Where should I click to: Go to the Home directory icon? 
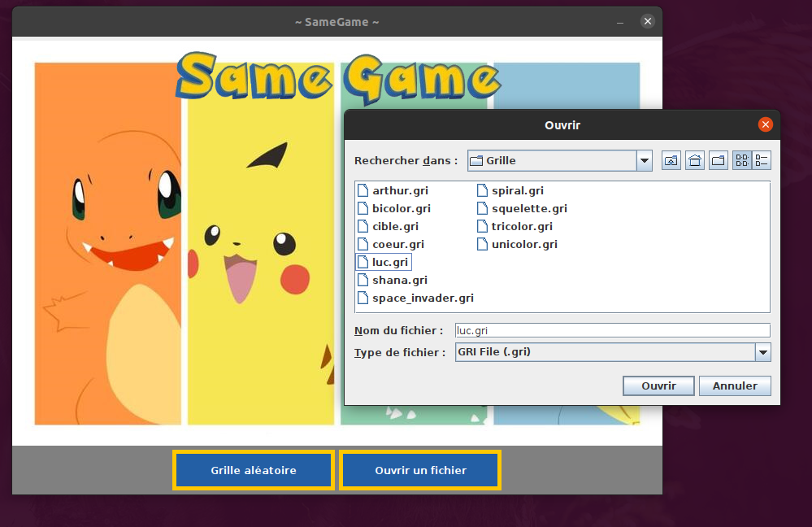click(x=695, y=160)
